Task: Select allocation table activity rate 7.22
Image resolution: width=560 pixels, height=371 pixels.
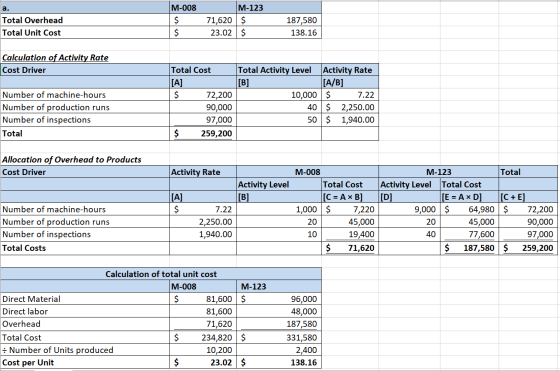Action: pyautogui.click(x=203, y=209)
